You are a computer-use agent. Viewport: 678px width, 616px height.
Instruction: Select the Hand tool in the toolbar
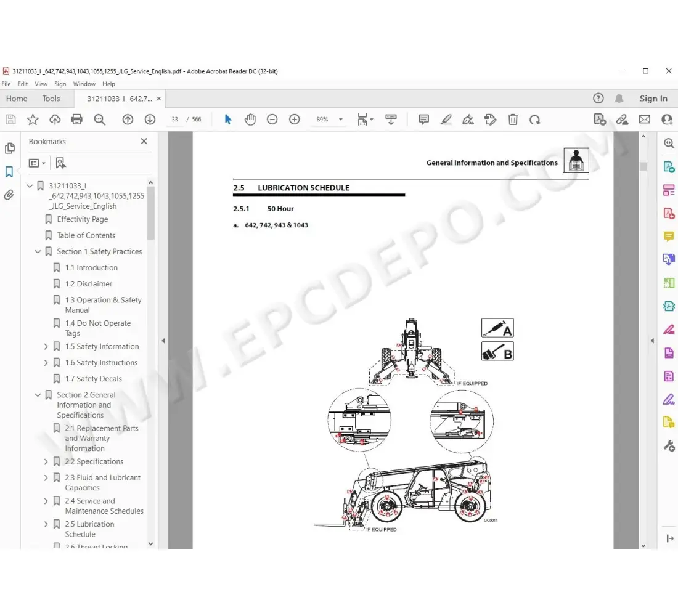tap(250, 119)
